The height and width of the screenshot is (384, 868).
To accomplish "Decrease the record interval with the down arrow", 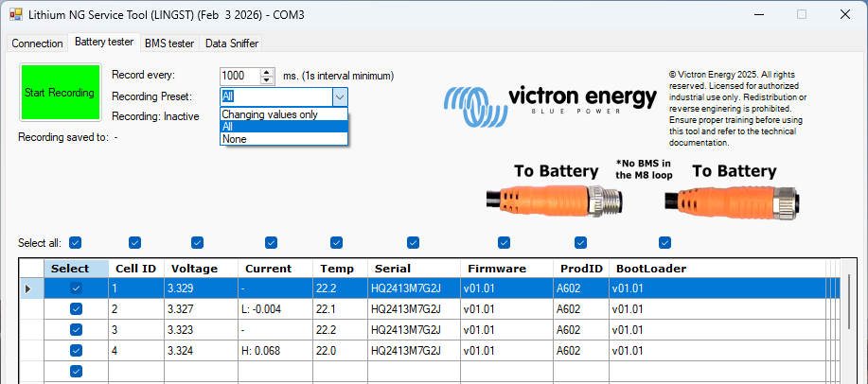I will click(267, 80).
